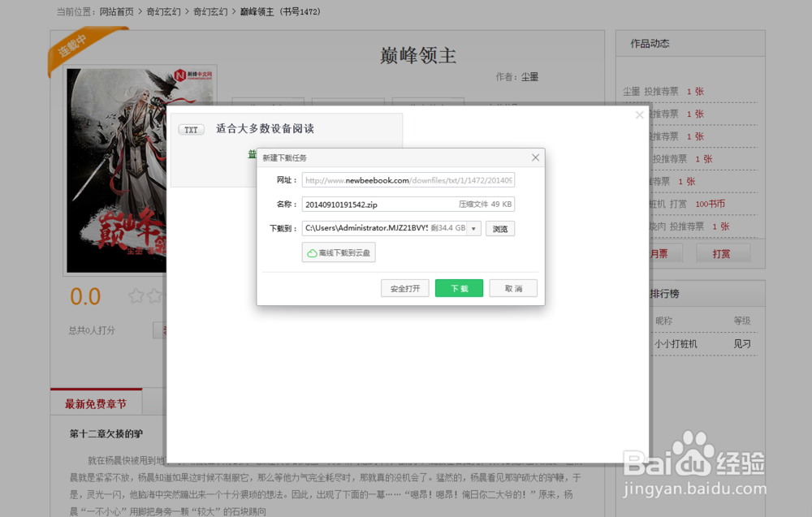The width and height of the screenshot is (812, 517).
Task: Click the 排行榜 panel header
Action: (707, 294)
